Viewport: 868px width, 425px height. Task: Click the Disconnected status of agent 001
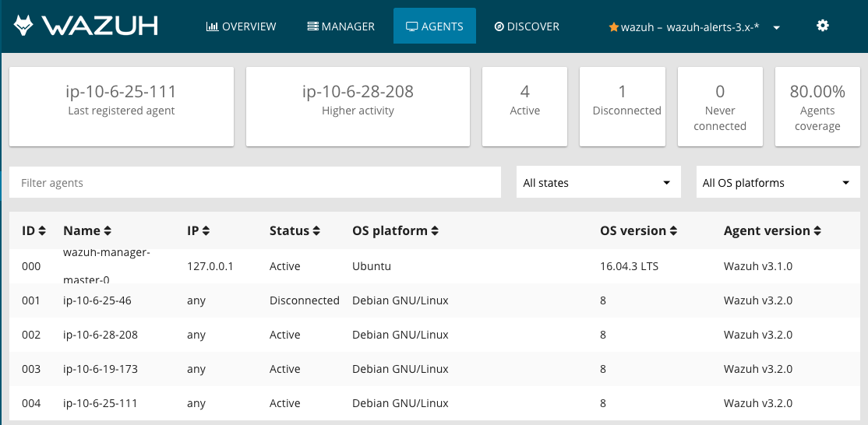pos(305,300)
